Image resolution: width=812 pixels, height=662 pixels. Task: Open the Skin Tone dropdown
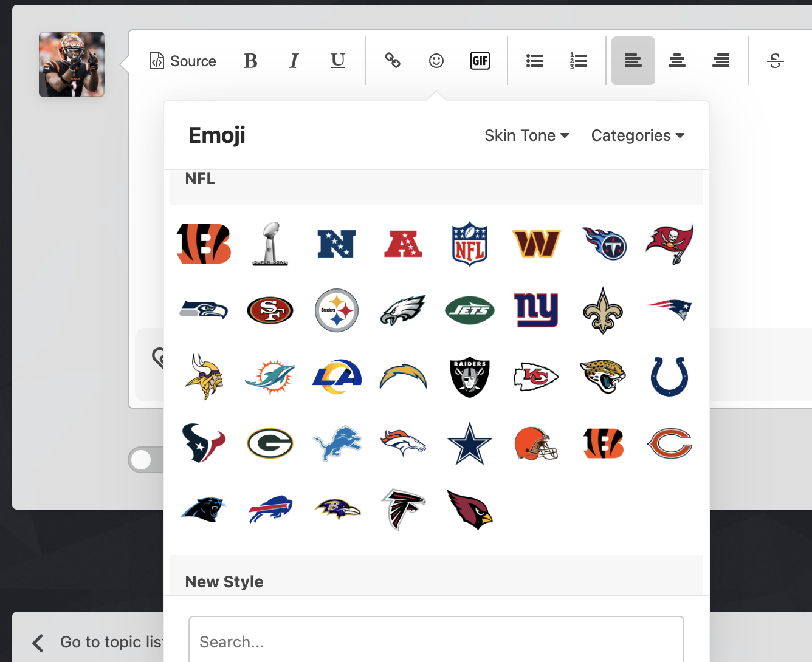tap(527, 135)
